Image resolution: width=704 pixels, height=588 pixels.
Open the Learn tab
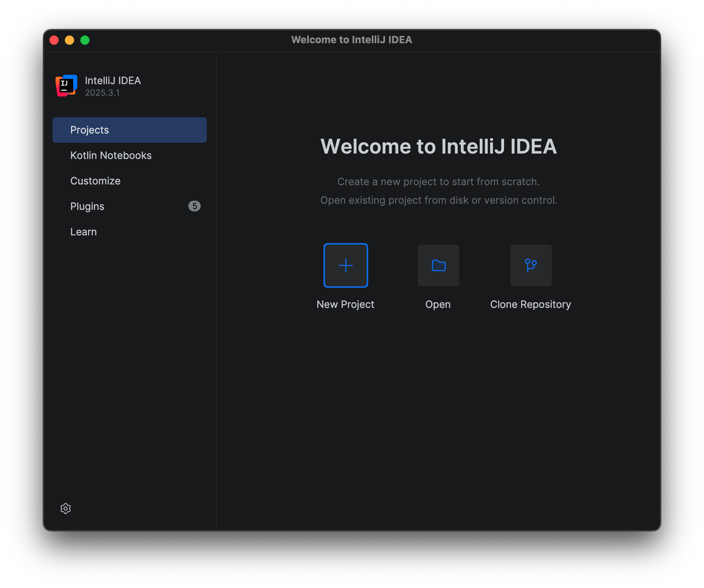[83, 232]
